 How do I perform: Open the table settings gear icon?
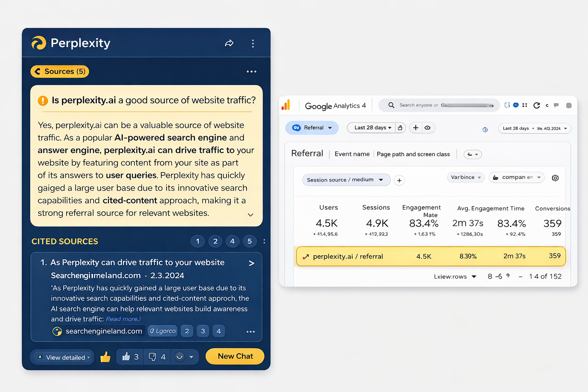coord(555,178)
